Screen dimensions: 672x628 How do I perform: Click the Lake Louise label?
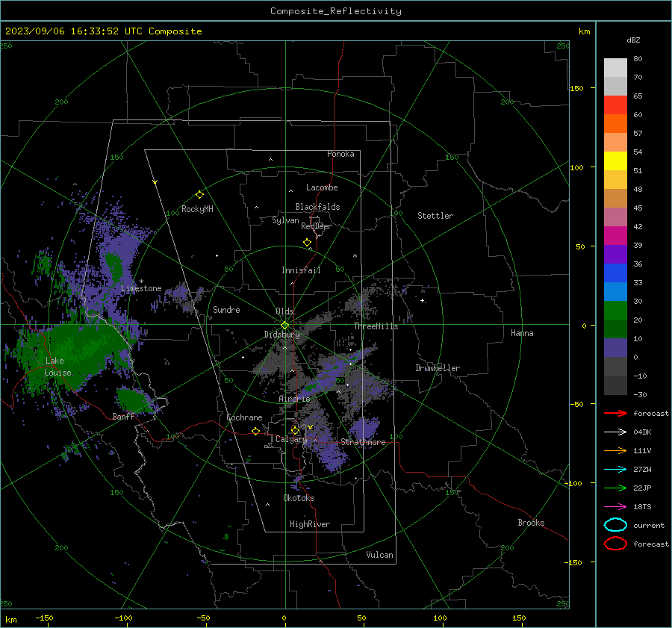pyautogui.click(x=57, y=367)
